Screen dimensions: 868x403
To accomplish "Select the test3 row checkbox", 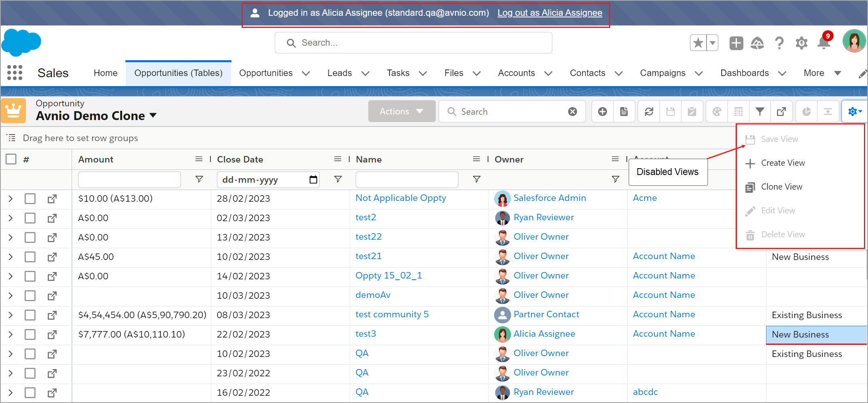I will coord(30,335).
